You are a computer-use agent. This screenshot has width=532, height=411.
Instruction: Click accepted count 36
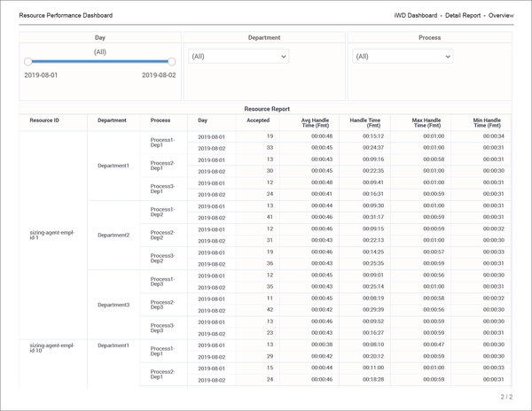point(270,263)
